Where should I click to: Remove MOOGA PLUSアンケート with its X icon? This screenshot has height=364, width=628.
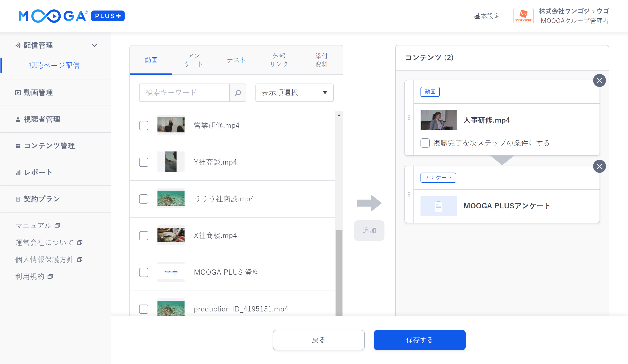click(x=599, y=166)
